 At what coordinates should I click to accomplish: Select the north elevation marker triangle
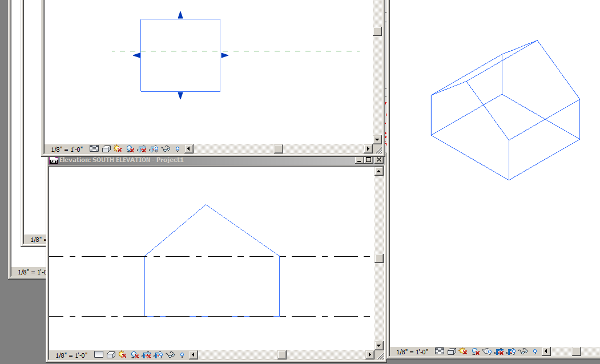pyautogui.click(x=180, y=15)
